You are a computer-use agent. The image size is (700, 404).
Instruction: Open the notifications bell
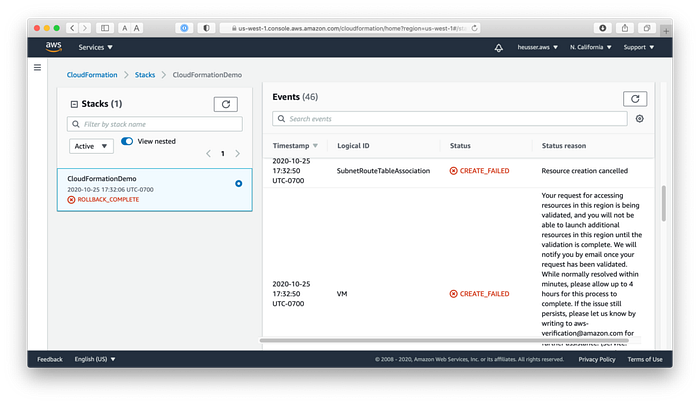tap(499, 47)
